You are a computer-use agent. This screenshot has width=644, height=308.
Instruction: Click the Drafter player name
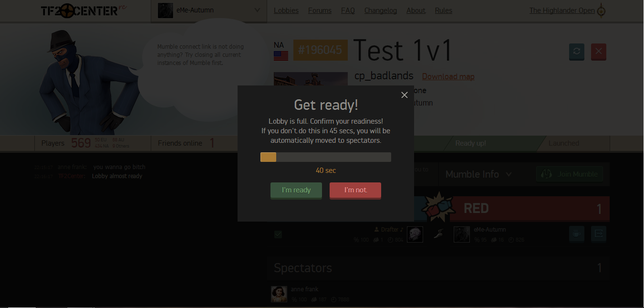point(390,230)
